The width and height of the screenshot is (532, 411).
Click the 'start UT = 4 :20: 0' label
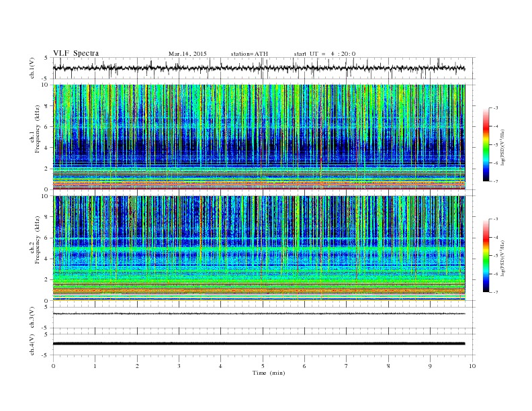[324, 54]
